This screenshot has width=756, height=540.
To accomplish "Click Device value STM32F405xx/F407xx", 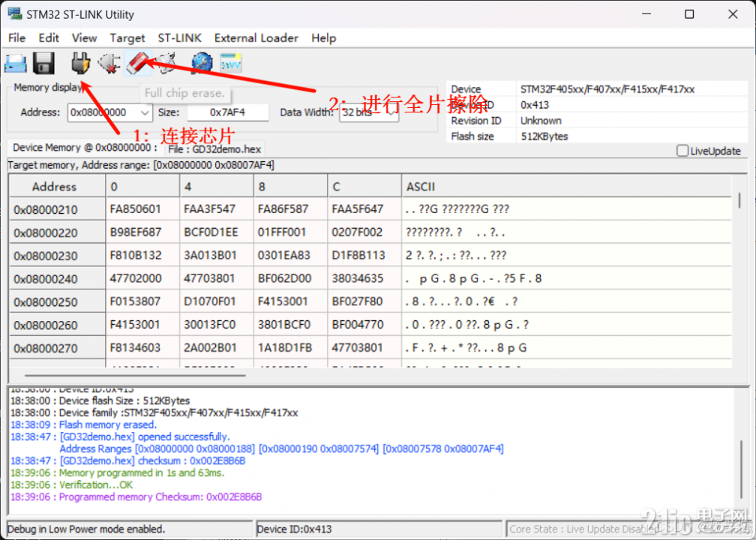I will pos(607,89).
